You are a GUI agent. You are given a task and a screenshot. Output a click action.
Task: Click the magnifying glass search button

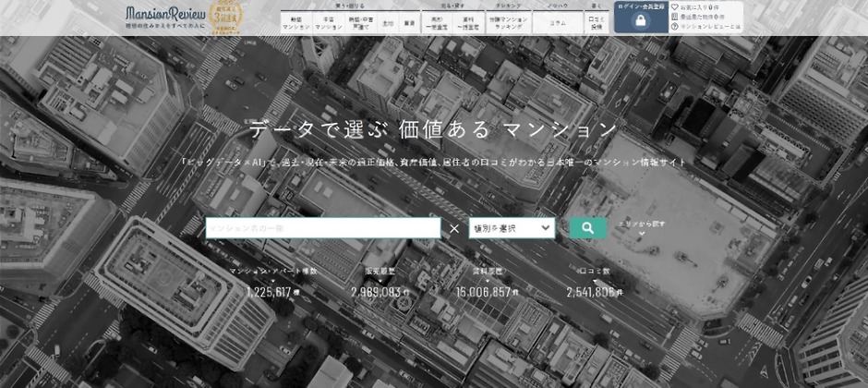point(587,228)
